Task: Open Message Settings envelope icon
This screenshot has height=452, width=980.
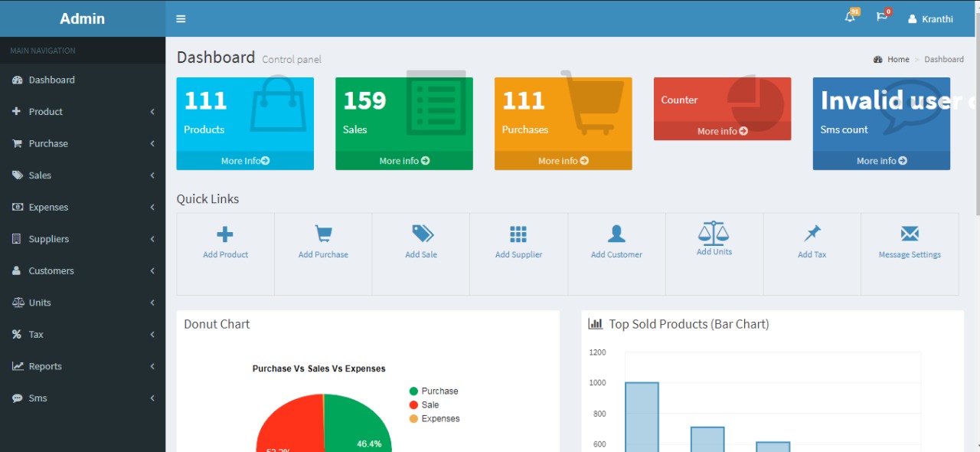Action: [x=910, y=234]
